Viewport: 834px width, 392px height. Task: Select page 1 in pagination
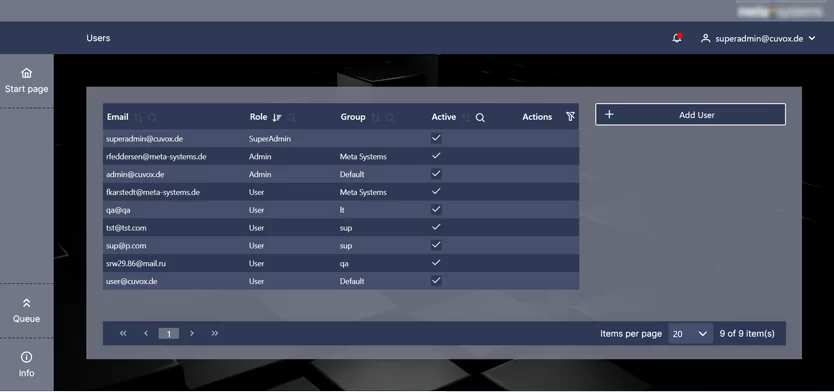coord(169,333)
